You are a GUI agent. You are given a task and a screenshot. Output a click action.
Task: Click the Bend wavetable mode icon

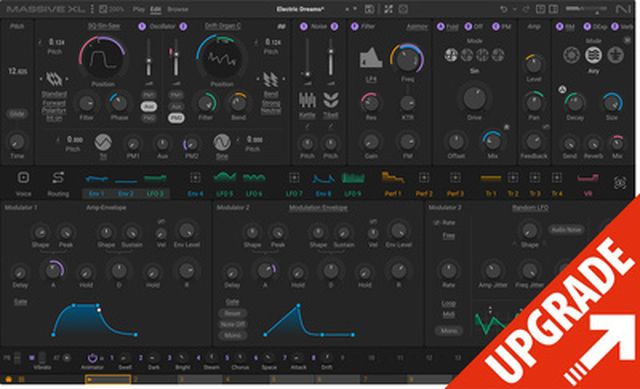271,79
